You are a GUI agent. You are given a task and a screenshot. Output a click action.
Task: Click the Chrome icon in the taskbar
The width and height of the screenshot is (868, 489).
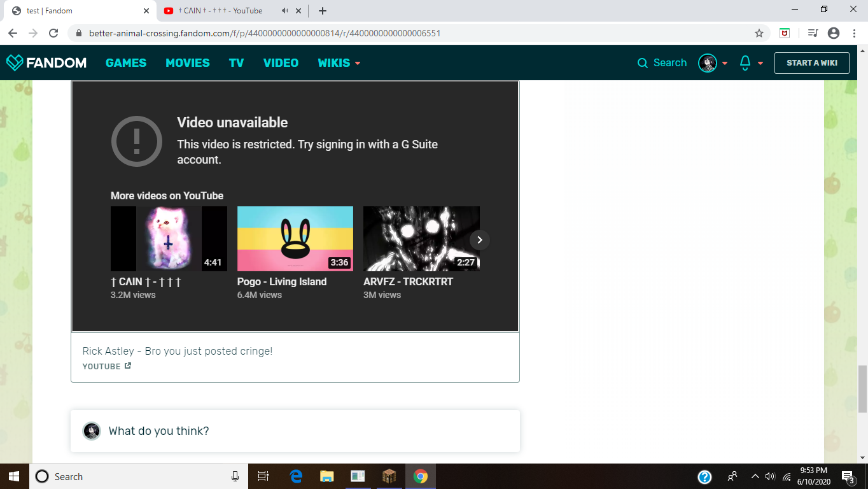click(420, 476)
